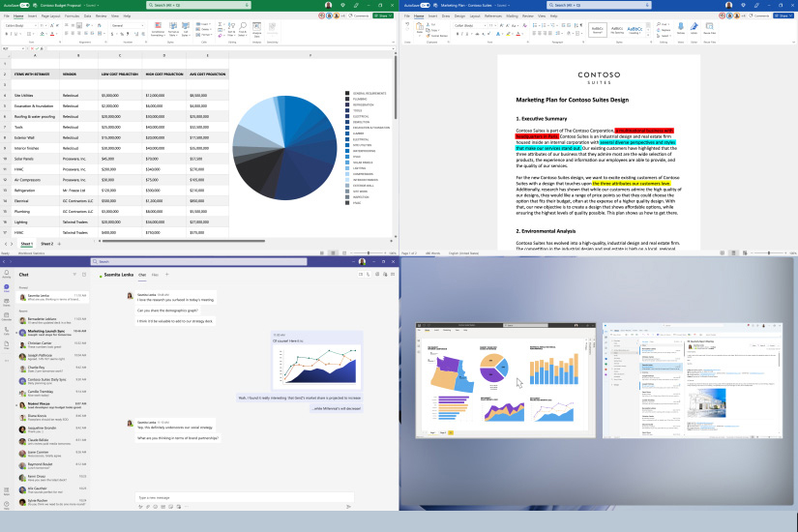This screenshot has height=532, width=798.
Task: Open Apps in Teams sidebar
Action: (x=6, y=491)
